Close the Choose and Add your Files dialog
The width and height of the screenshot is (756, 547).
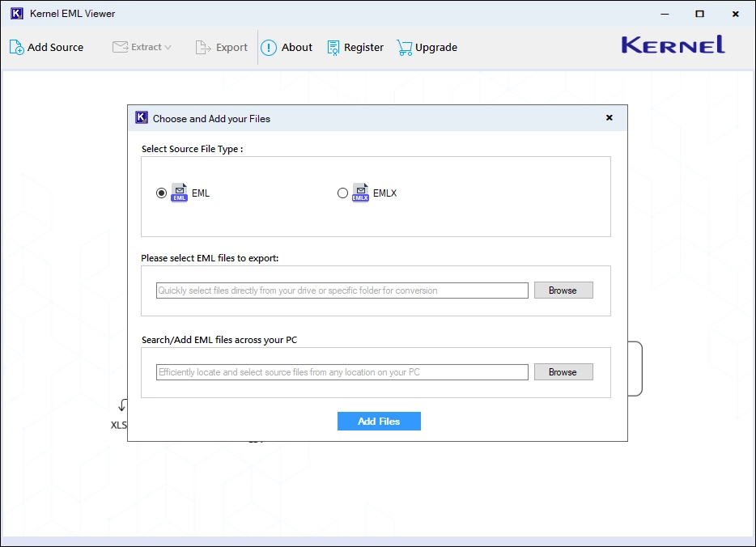(x=609, y=117)
